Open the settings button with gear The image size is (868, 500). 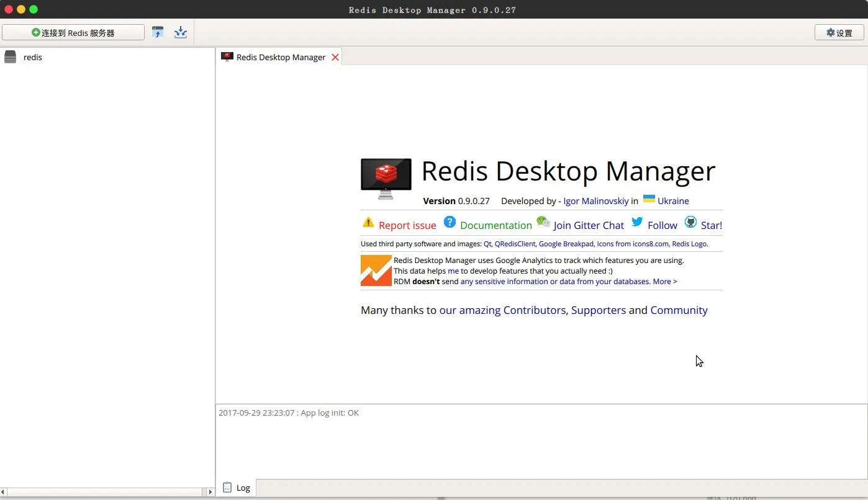[839, 33]
